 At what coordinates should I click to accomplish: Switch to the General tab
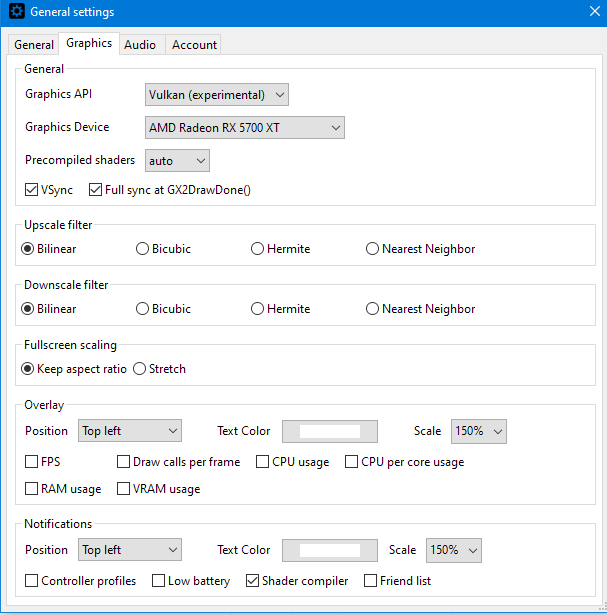(x=34, y=45)
